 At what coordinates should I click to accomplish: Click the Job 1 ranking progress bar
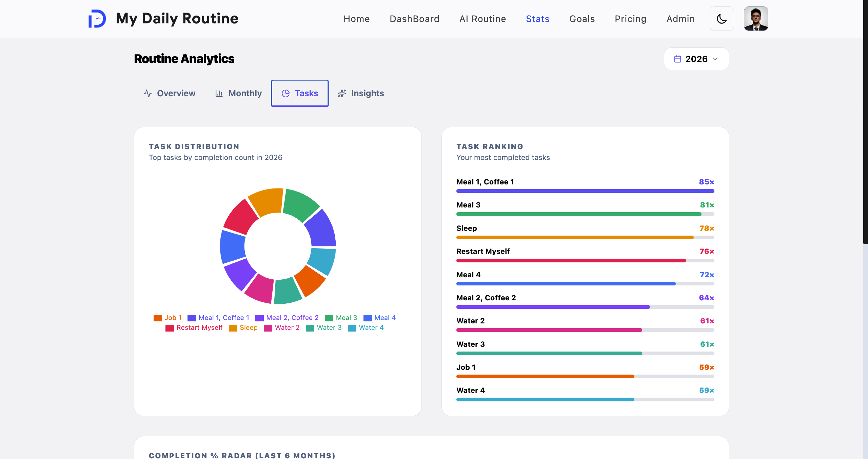585,377
